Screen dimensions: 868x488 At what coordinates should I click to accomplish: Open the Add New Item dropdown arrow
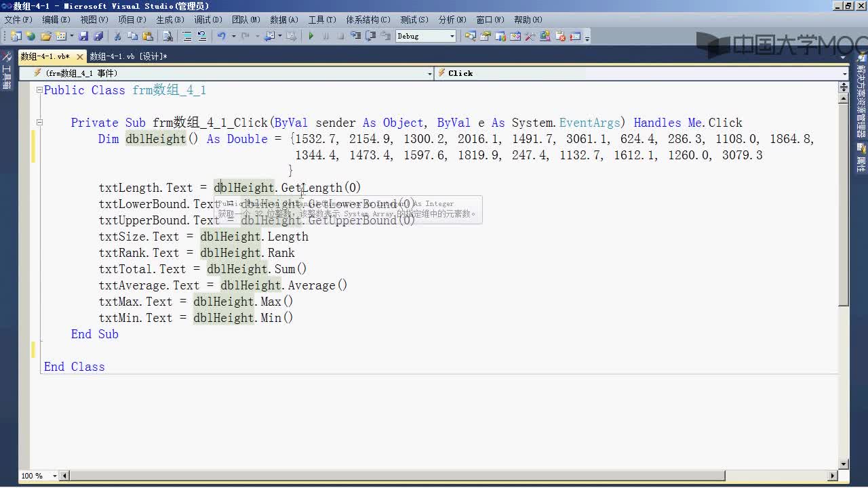(x=72, y=36)
